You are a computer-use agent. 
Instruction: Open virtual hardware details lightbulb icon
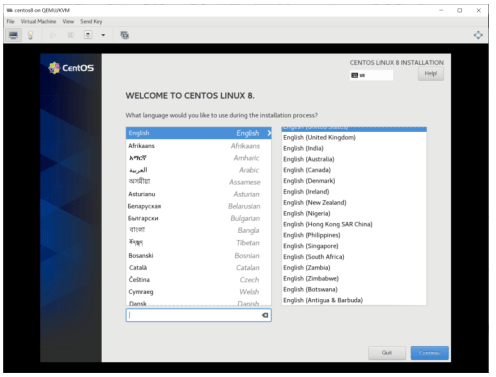point(30,35)
